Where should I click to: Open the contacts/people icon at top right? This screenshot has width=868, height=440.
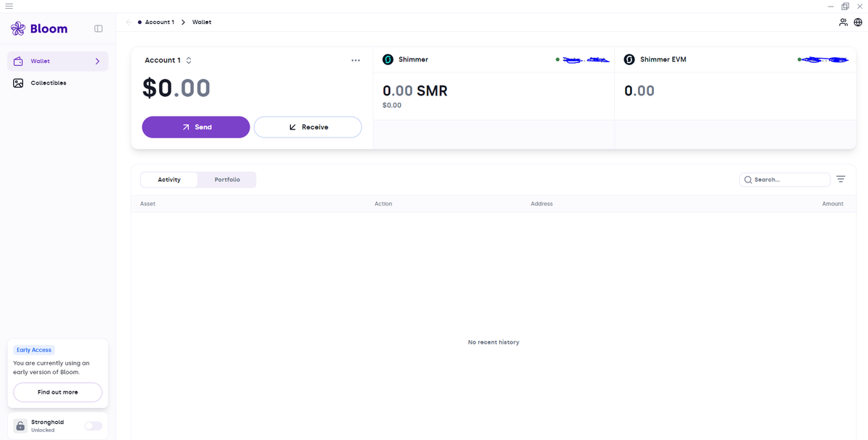843,22
